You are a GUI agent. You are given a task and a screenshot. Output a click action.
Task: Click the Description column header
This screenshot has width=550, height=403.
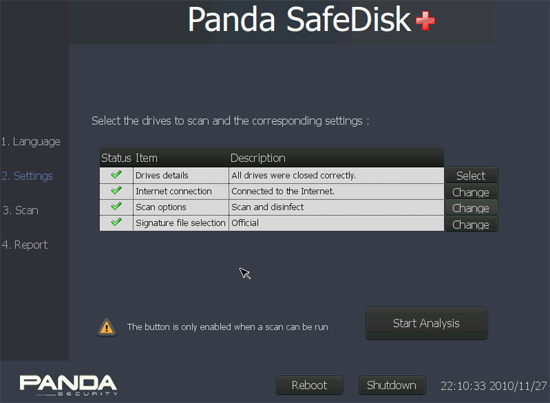pyautogui.click(x=258, y=158)
